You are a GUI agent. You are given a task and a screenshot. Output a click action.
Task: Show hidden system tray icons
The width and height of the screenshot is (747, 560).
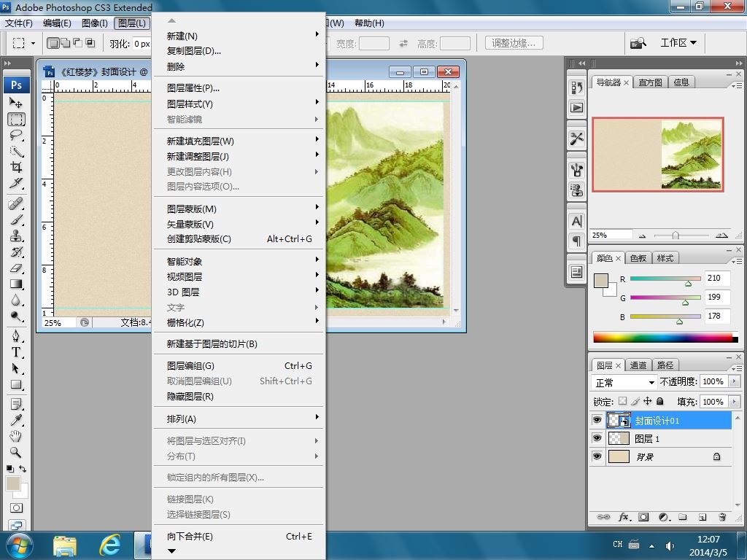651,545
